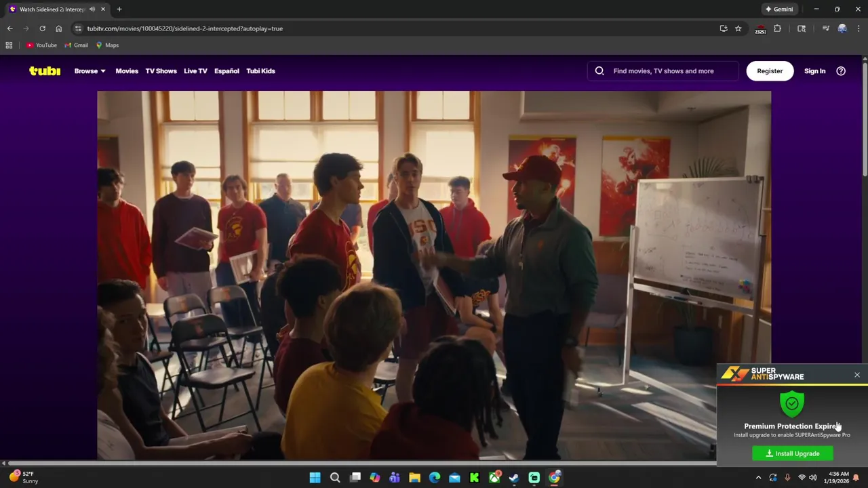Open Live TV page
The width and height of the screenshot is (868, 488).
(195, 70)
